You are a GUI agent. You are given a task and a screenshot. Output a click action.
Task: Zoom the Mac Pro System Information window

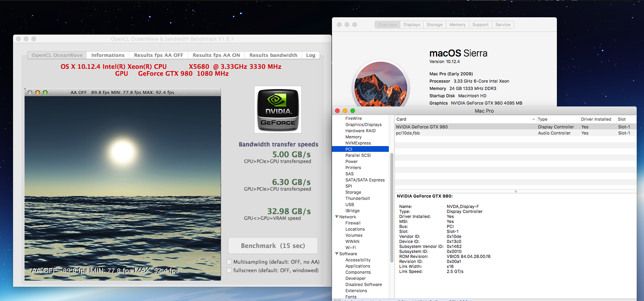click(x=353, y=111)
